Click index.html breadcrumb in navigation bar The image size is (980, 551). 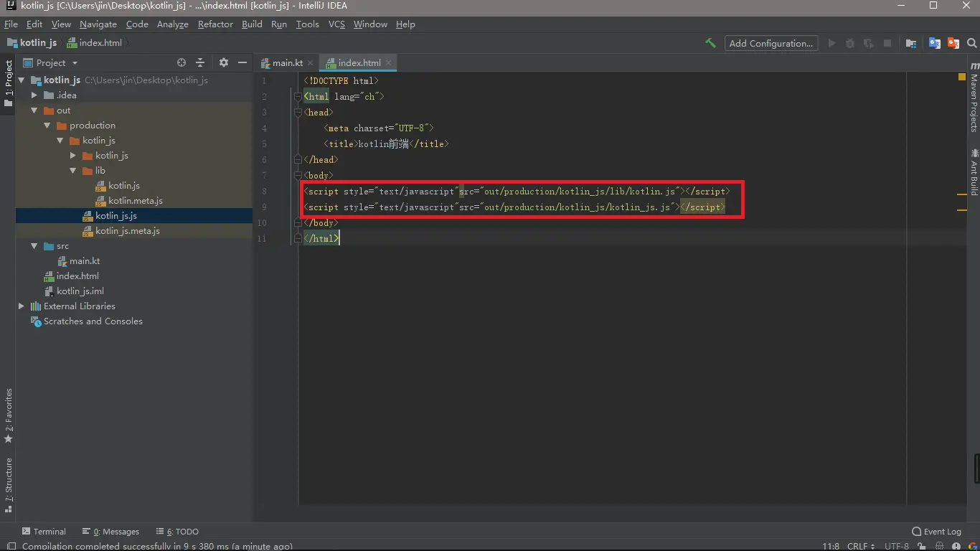[x=95, y=43]
